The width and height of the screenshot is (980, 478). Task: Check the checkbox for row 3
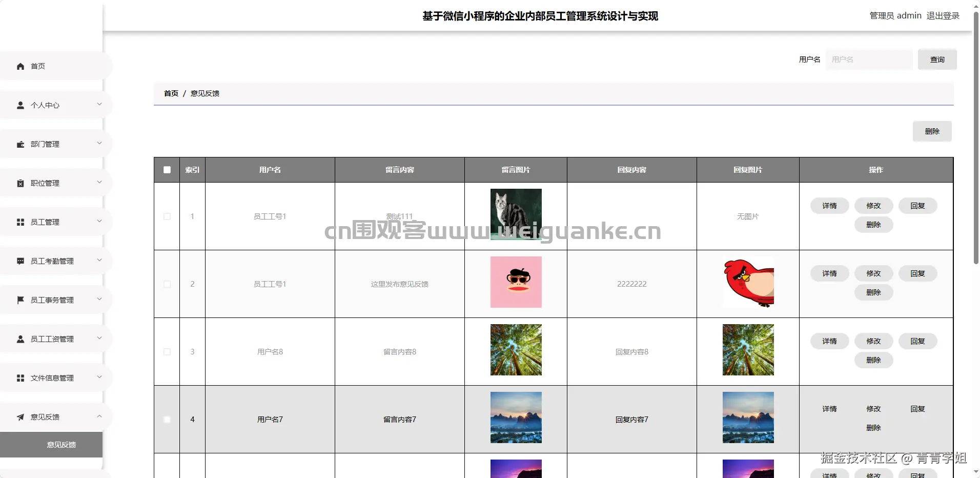(167, 352)
